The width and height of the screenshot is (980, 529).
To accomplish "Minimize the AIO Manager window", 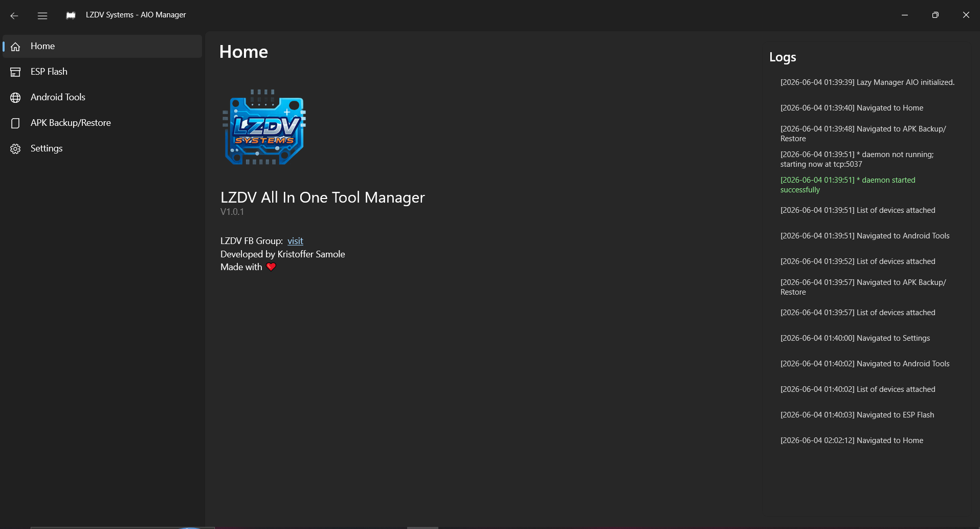I will [x=905, y=15].
